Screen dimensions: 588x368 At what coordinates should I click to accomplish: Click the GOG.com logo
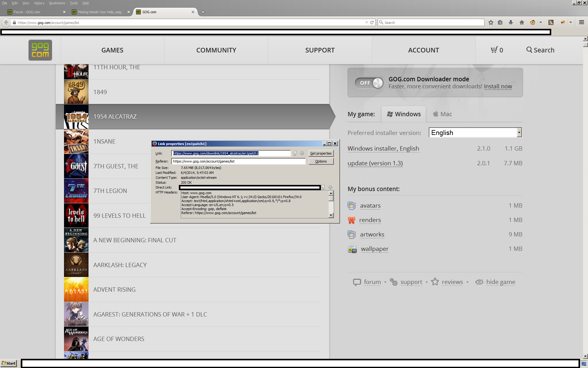click(40, 50)
